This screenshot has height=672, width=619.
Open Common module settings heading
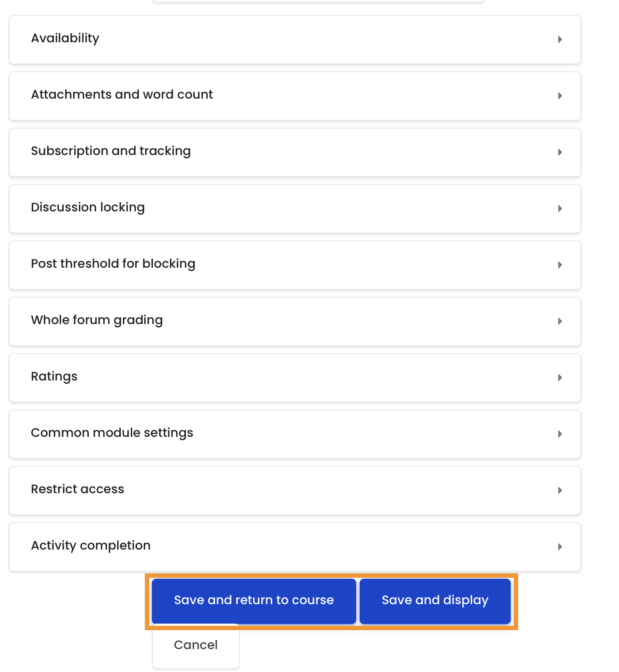pos(112,433)
